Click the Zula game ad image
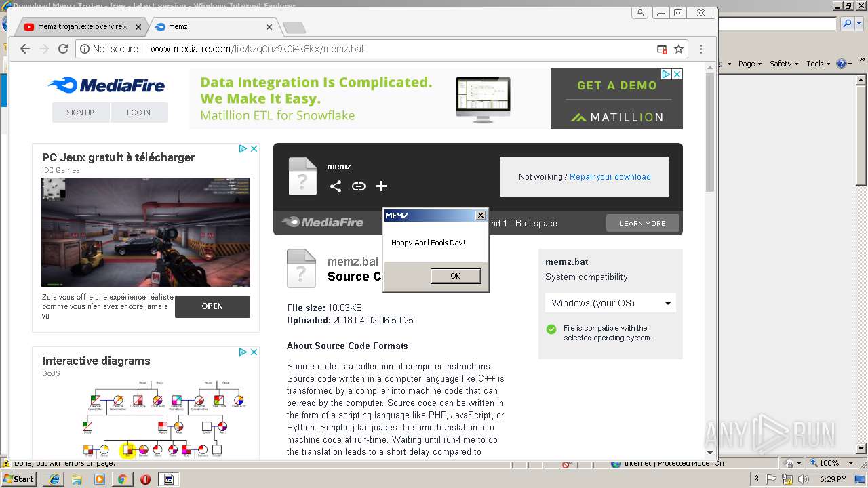Screen dimensions: 868x488 tap(146, 232)
